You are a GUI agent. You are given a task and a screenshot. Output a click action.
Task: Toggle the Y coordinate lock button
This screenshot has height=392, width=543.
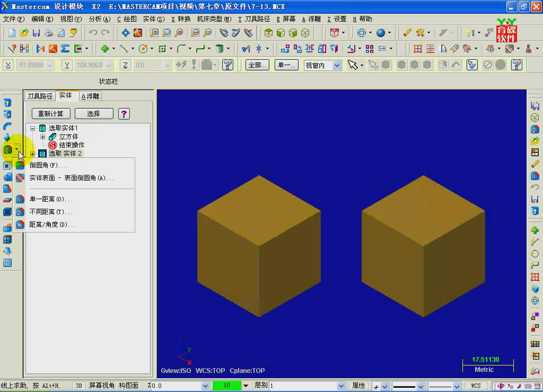(67, 65)
